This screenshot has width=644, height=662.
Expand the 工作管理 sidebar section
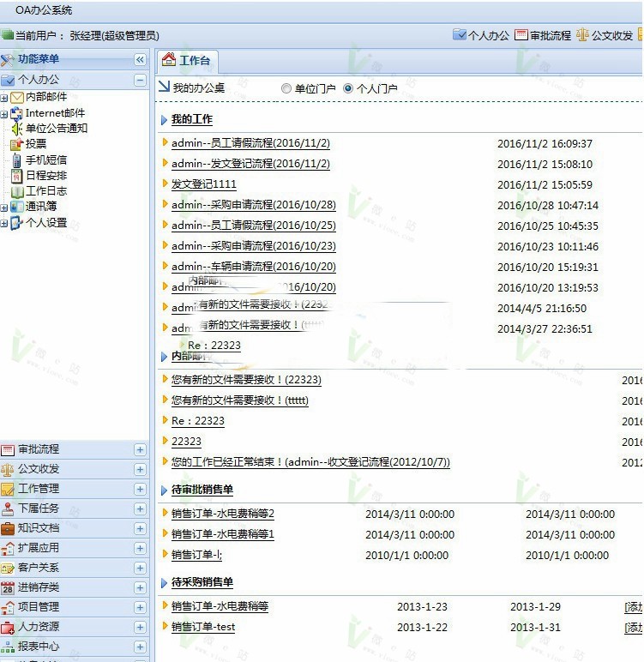pos(140,489)
